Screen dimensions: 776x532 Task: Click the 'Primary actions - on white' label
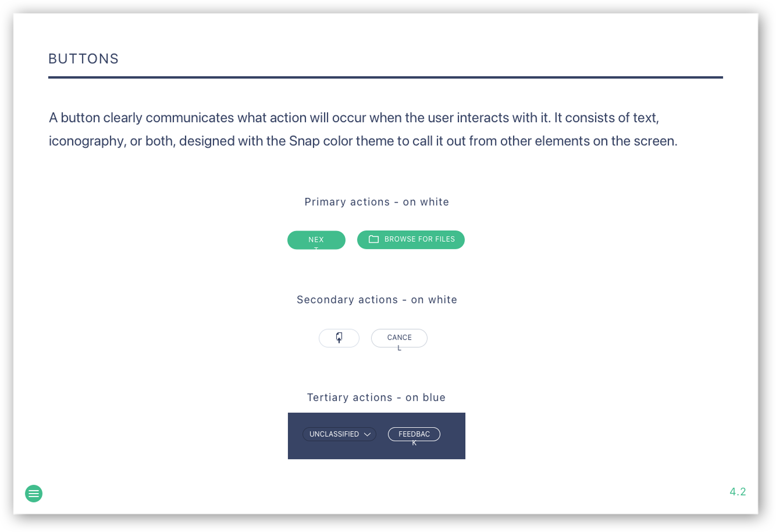coord(376,202)
